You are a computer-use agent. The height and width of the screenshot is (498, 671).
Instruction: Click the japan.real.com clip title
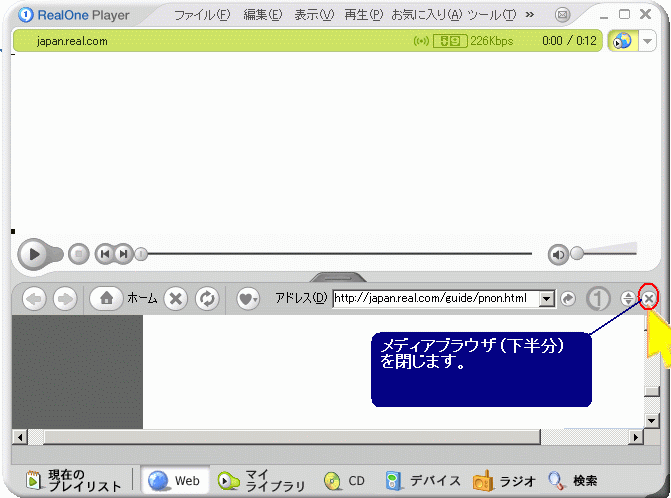pos(72,41)
